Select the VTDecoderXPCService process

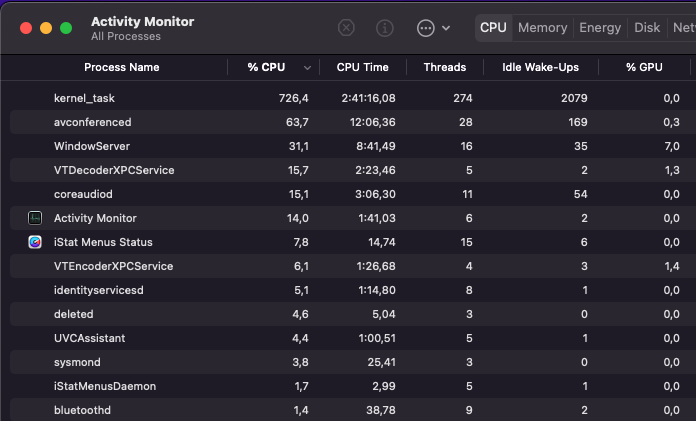tap(114, 170)
